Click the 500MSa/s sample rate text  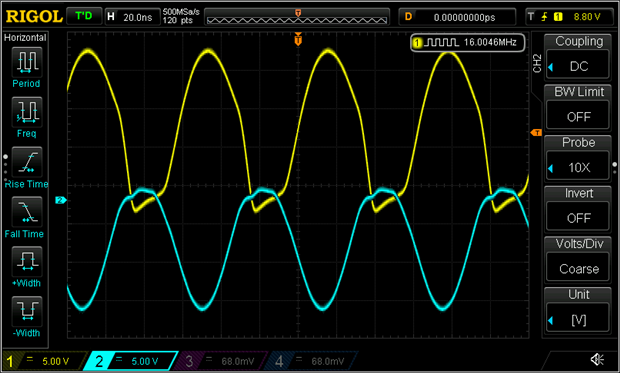pos(181,12)
